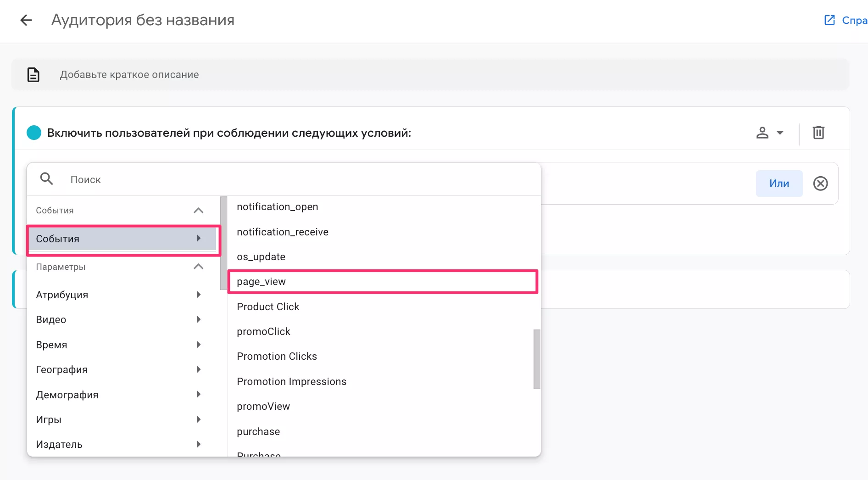Open the user scope dropdown
The height and width of the screenshot is (480, 868).
pos(769,133)
